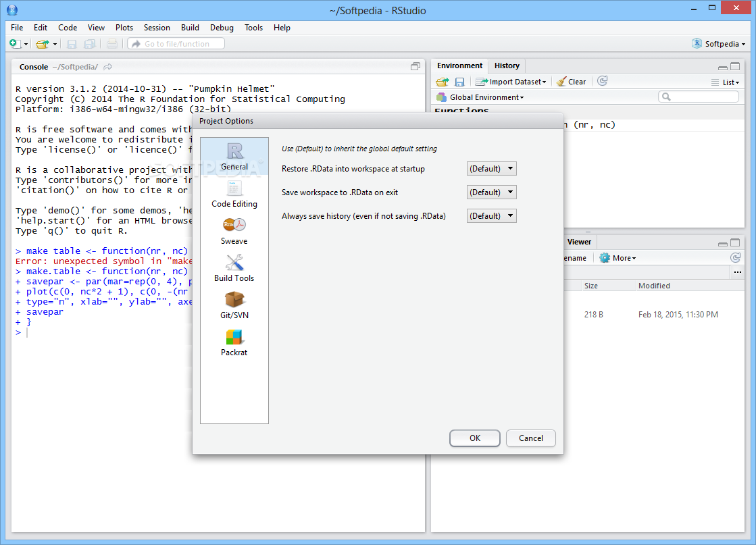Expand recent files dropdown arrow

(55, 45)
